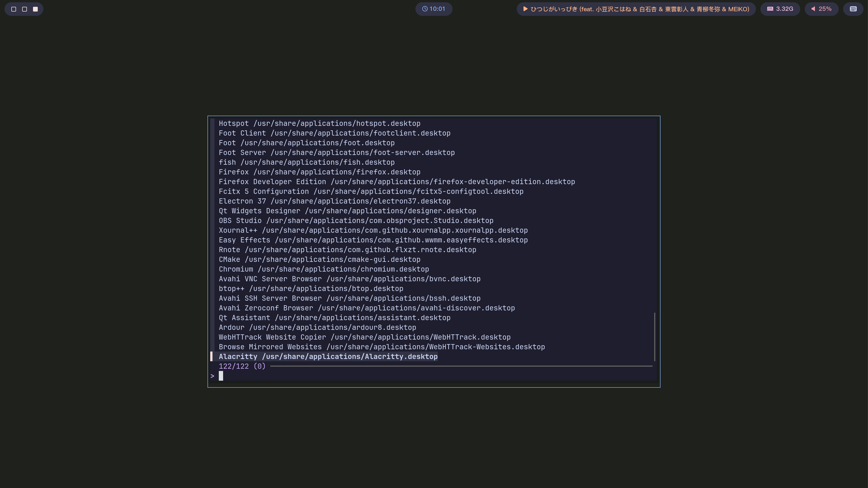Select Firefox Developer Edition entry
Image resolution: width=868 pixels, height=488 pixels.
click(397, 182)
